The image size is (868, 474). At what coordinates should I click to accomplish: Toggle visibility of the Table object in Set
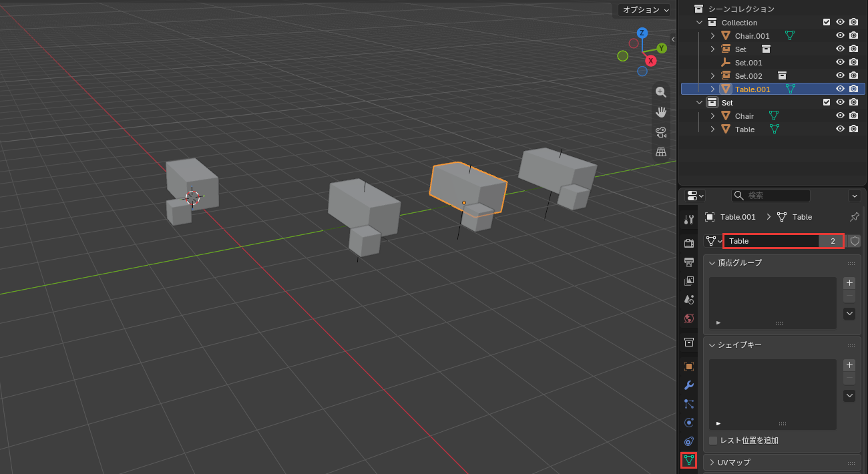(841, 129)
